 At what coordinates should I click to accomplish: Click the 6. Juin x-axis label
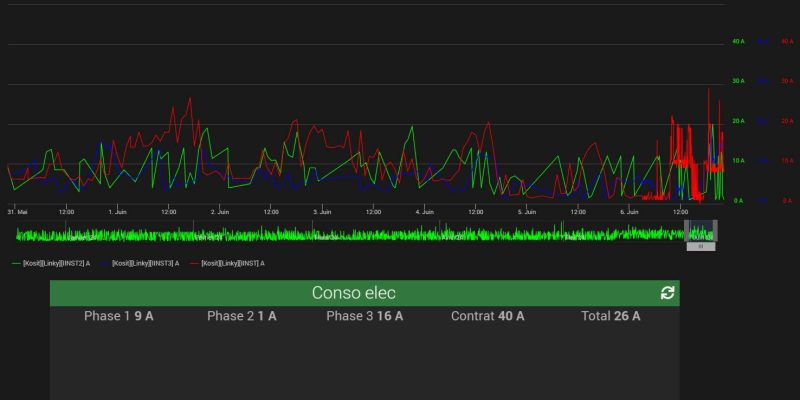(629, 212)
